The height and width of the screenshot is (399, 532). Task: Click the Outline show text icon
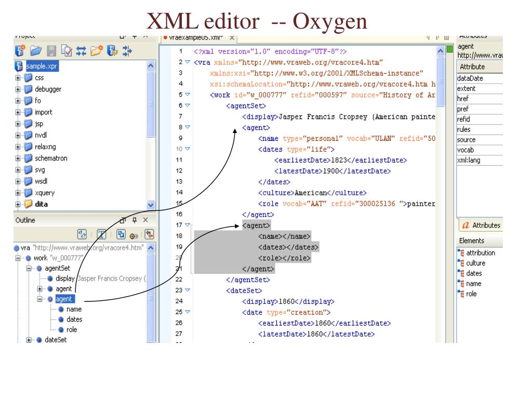pos(101,234)
